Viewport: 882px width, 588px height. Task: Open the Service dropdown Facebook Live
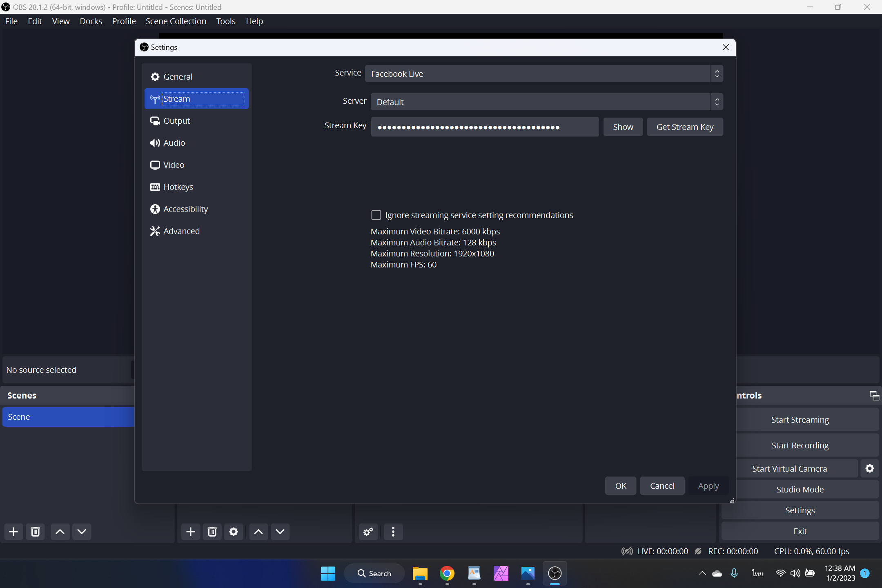[x=544, y=74]
